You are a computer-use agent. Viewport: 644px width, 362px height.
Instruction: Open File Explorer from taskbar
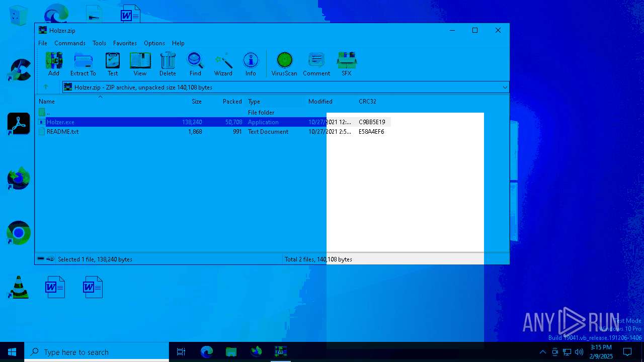click(x=231, y=352)
